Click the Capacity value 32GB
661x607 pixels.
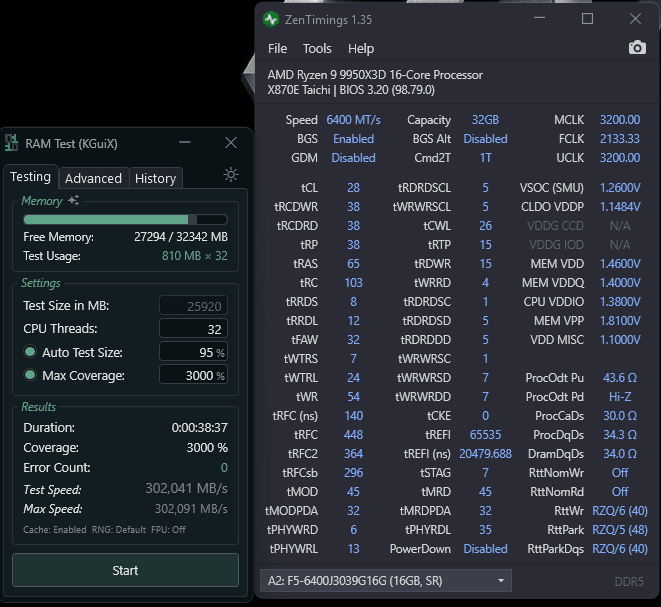point(485,120)
